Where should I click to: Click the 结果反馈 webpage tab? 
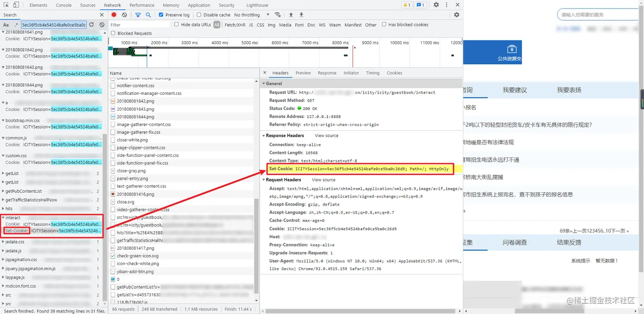tap(569, 242)
